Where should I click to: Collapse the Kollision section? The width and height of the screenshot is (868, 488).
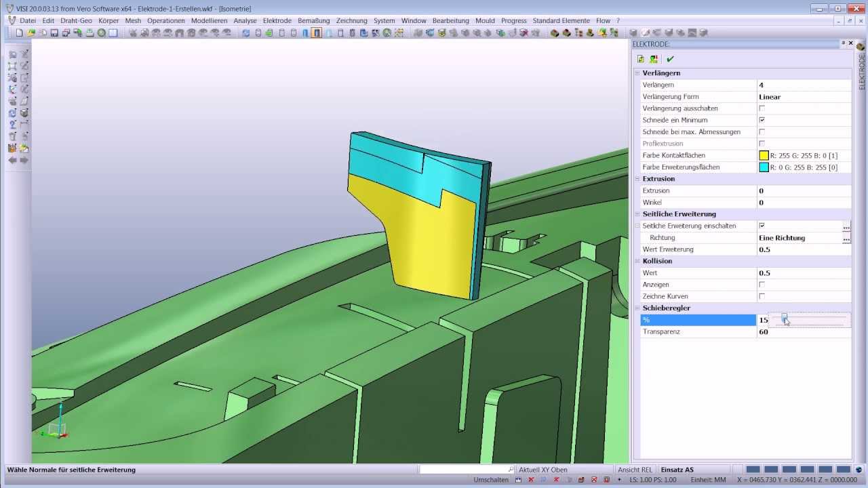click(x=637, y=261)
